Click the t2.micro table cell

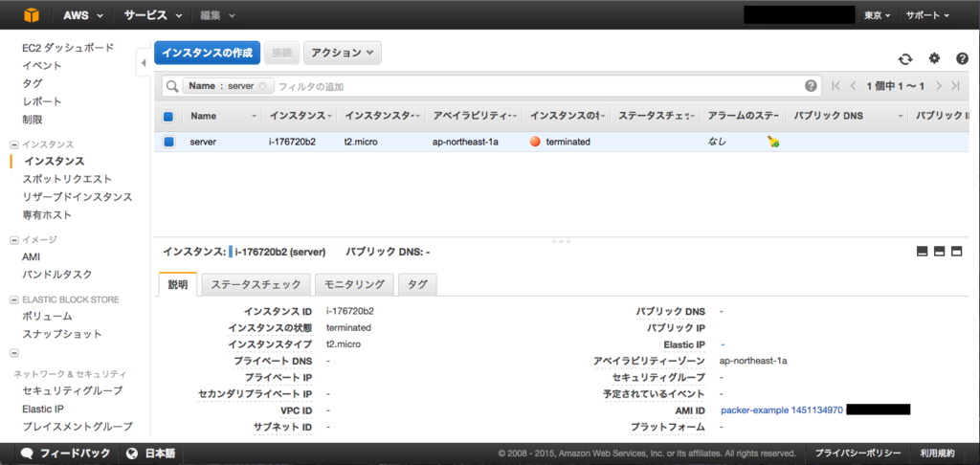coord(361,142)
